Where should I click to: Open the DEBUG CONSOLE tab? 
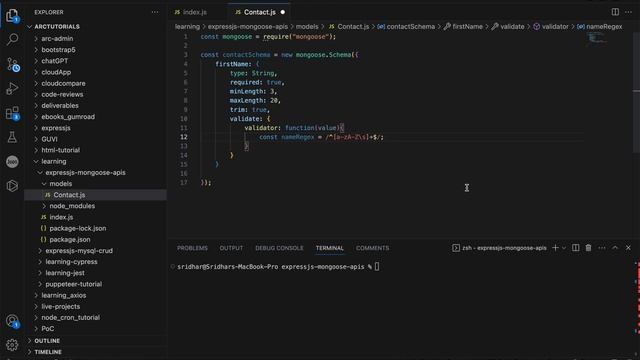279,248
